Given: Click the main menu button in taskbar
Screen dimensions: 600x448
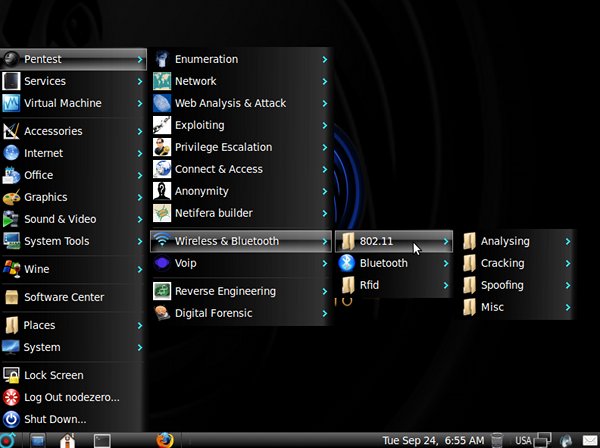Looking at the screenshot, I should pos(8,440).
